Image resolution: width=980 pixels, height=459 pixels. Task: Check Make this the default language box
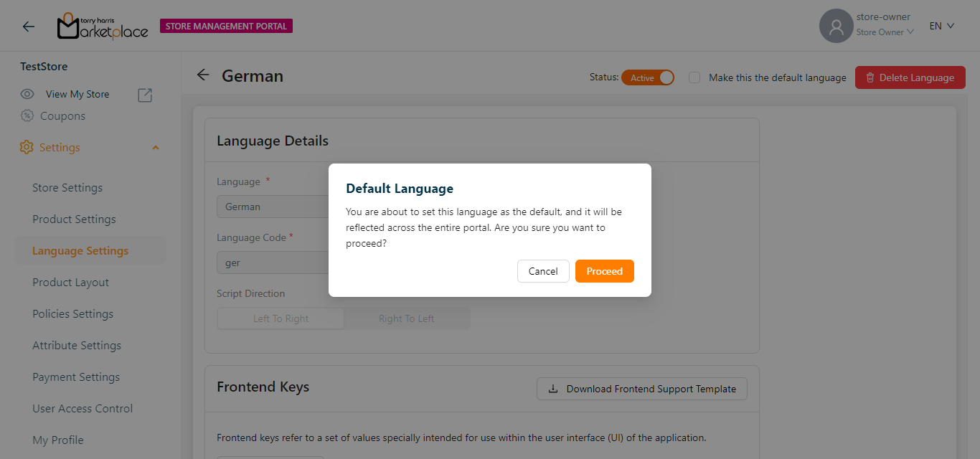tap(694, 77)
